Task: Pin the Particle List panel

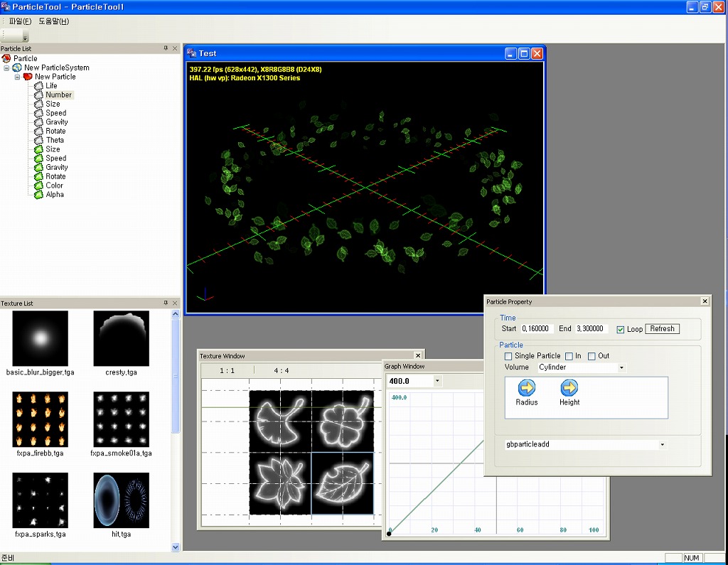Action: coord(166,48)
